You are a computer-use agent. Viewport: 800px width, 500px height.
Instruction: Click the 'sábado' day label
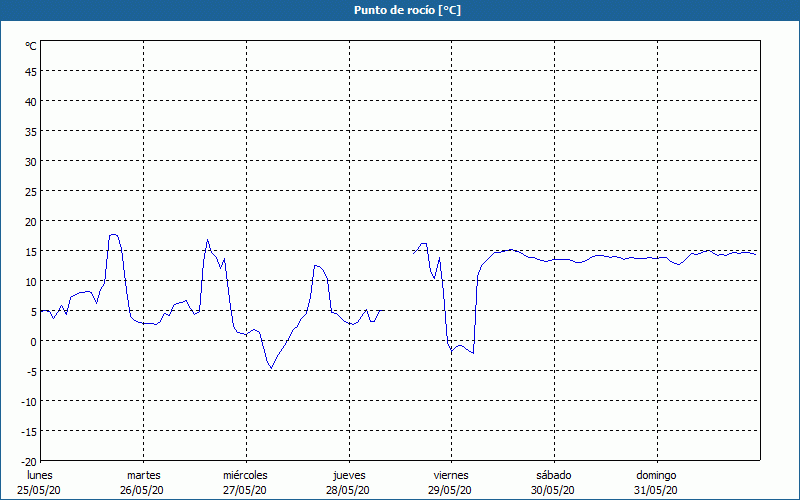pos(553,475)
